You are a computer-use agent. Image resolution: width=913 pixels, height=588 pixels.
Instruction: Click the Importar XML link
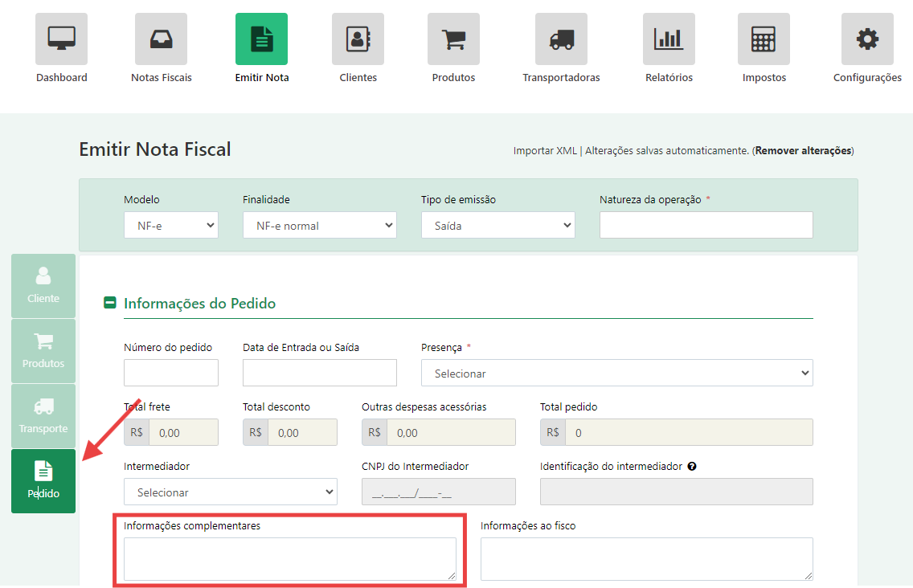(x=545, y=151)
